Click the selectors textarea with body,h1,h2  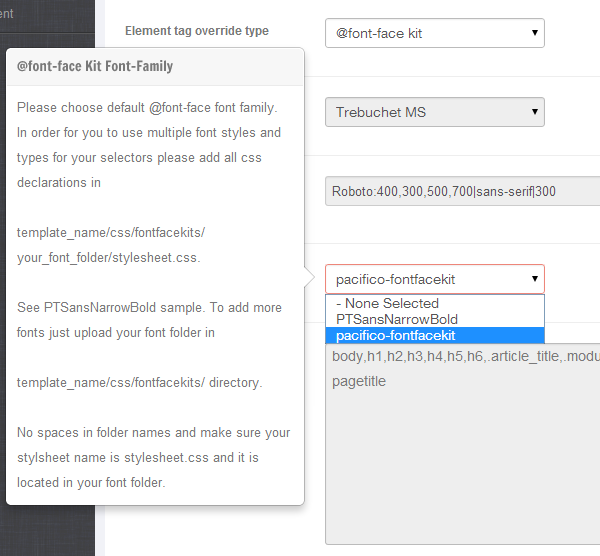[463, 444]
